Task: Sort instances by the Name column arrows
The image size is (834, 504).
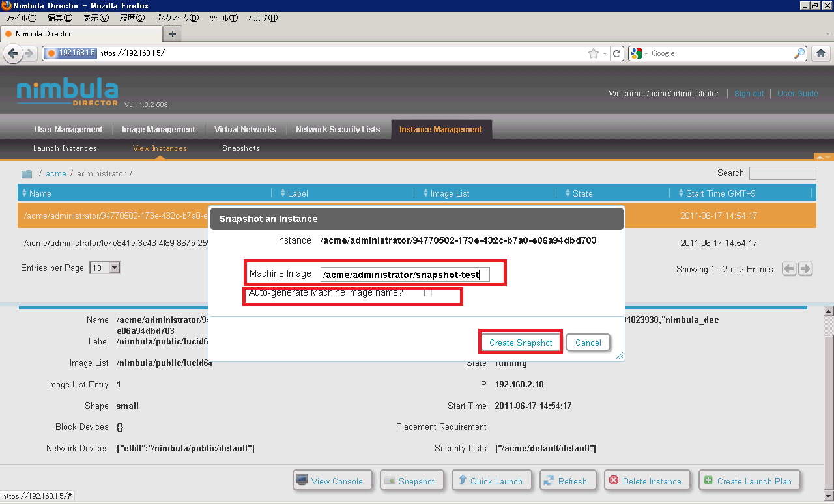Action: (25, 193)
